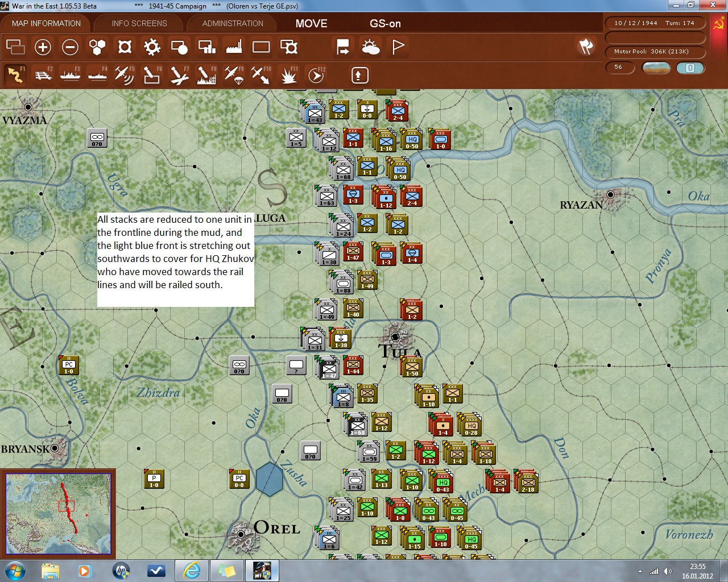
Task: Click the Motor Pool 306K readout
Action: point(655,51)
